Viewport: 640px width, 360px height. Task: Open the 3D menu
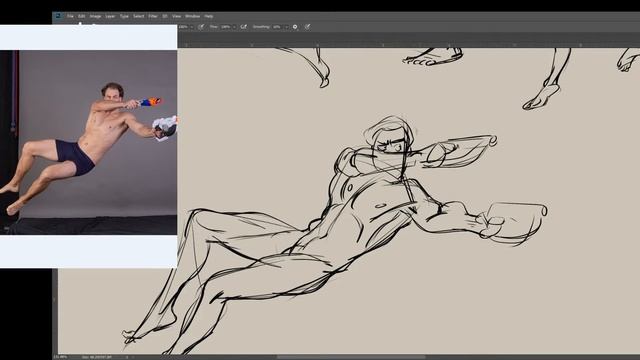pos(165,16)
